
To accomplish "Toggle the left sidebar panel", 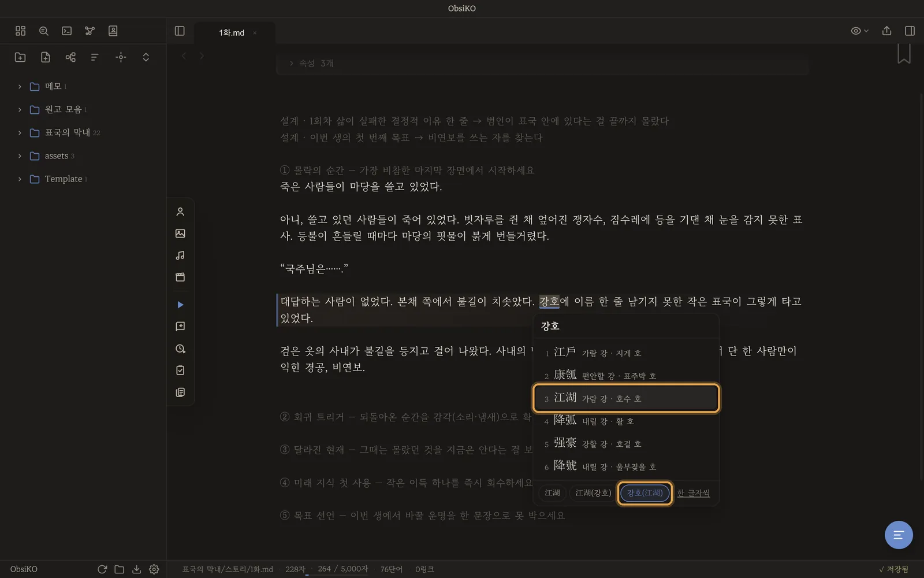I will (180, 31).
